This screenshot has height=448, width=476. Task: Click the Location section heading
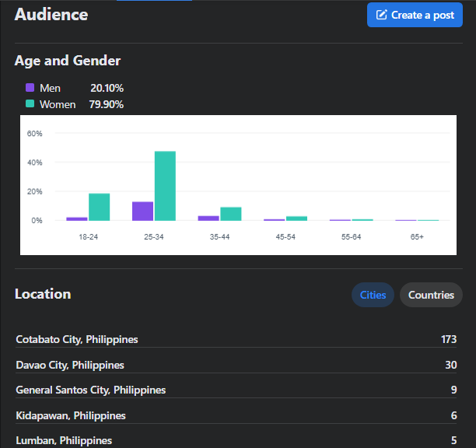coord(43,294)
